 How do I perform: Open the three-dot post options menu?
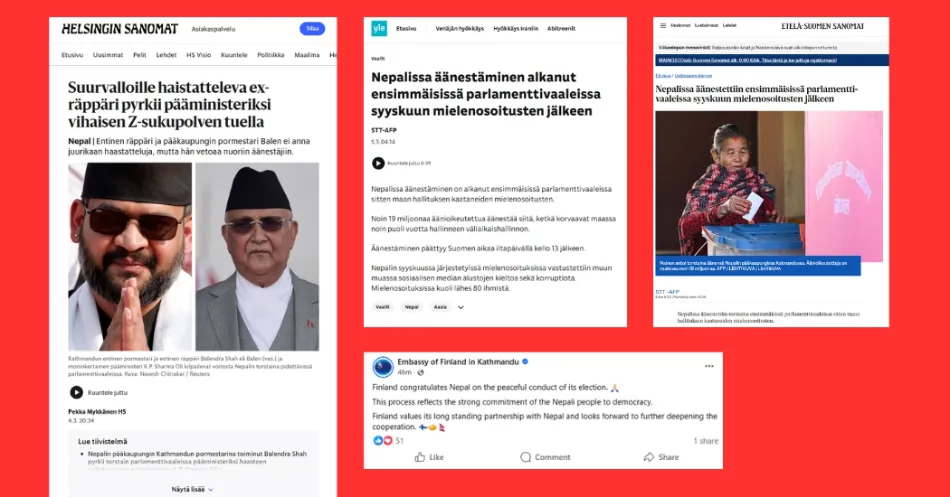(x=709, y=366)
